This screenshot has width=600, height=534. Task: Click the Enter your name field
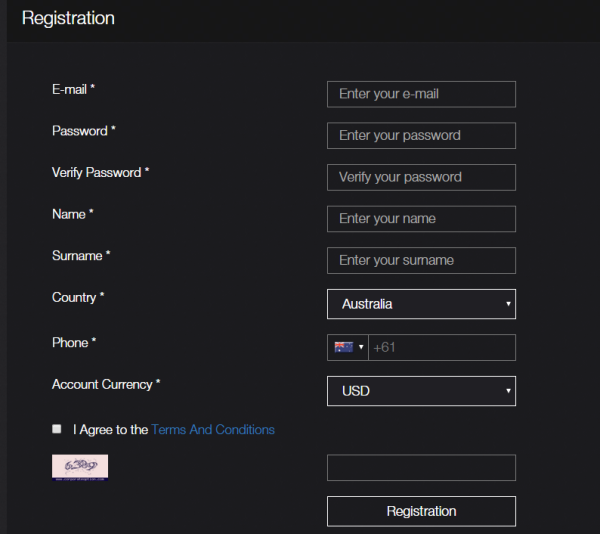(421, 219)
